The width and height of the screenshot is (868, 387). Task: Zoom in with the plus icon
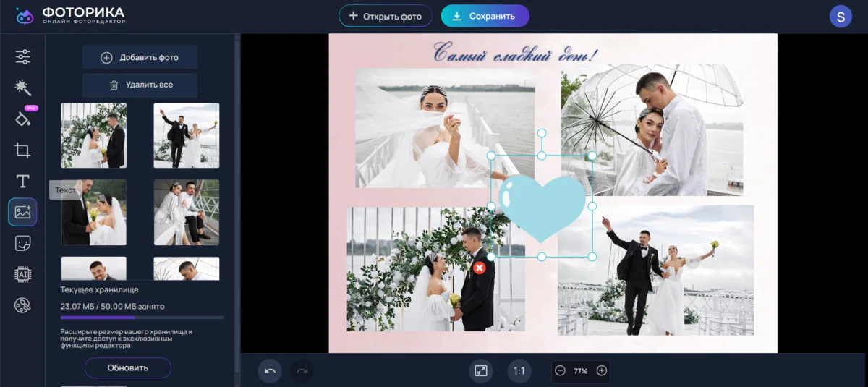[602, 370]
